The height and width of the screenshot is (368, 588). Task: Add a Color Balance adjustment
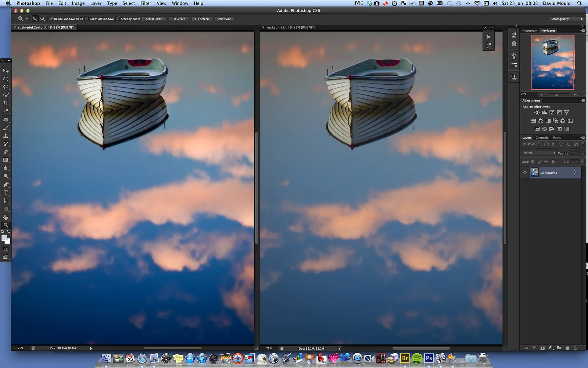[x=541, y=121]
